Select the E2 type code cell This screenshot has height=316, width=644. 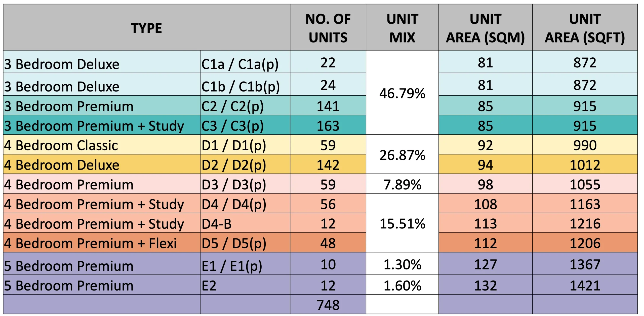[209, 285]
